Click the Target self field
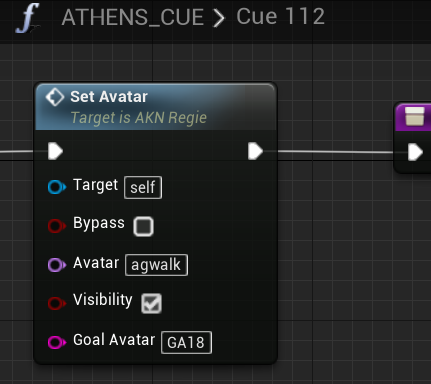 (x=143, y=187)
